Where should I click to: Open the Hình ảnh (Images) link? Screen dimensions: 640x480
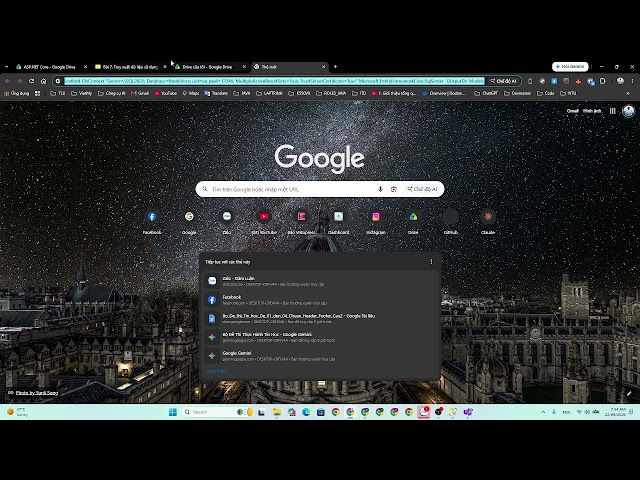[x=592, y=111]
